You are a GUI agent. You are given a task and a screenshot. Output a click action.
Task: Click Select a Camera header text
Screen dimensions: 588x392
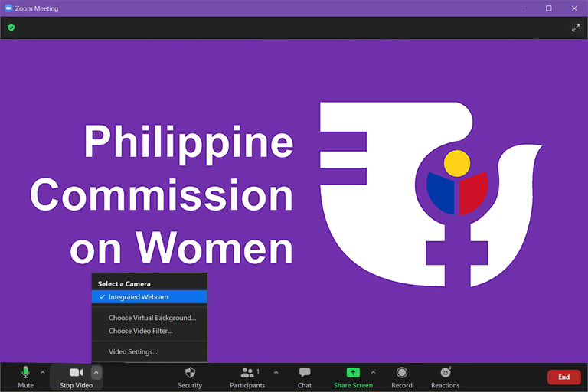coord(124,283)
